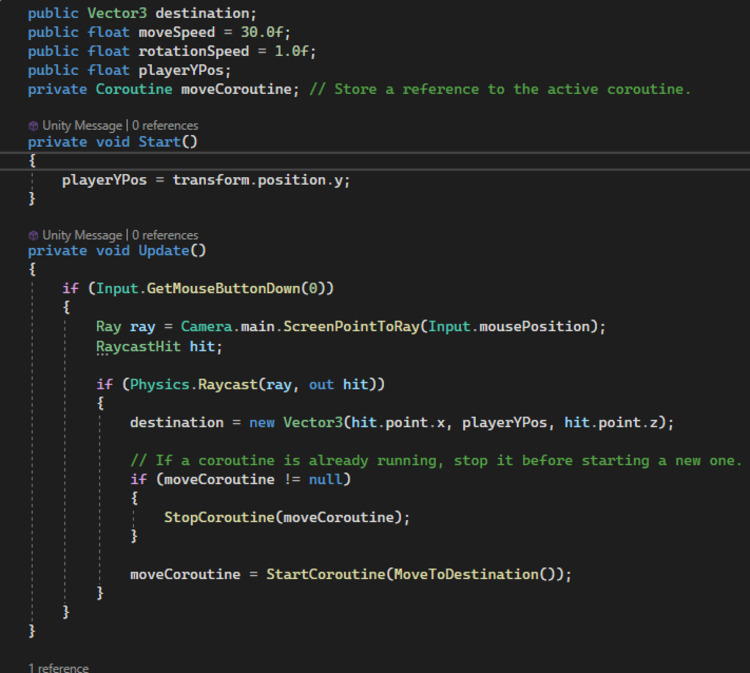Screen dimensions: 750x673
Task: Click the 'out' keyword in Raycast call
Action: (x=321, y=384)
